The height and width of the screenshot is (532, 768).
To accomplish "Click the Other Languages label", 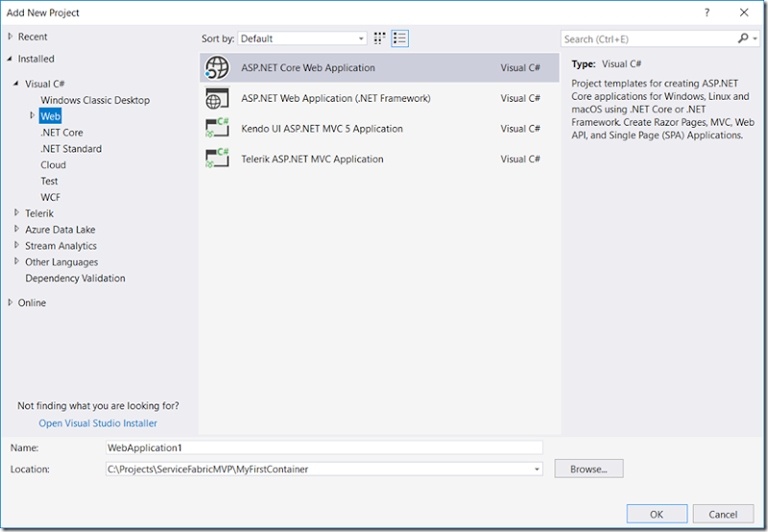I will pos(61,261).
